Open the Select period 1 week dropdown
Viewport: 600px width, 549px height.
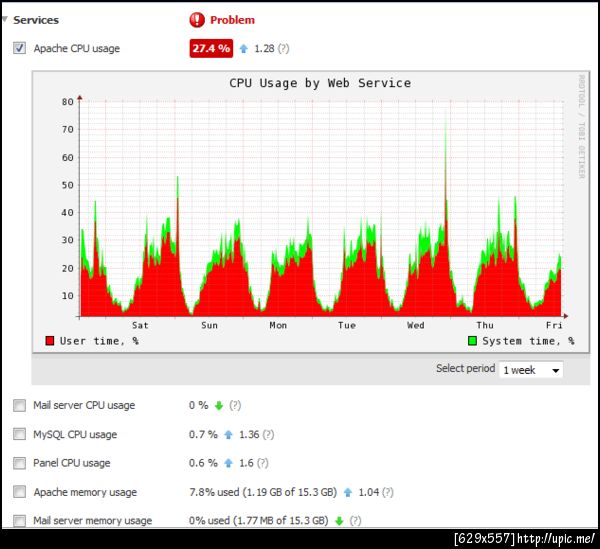pyautogui.click(x=531, y=370)
